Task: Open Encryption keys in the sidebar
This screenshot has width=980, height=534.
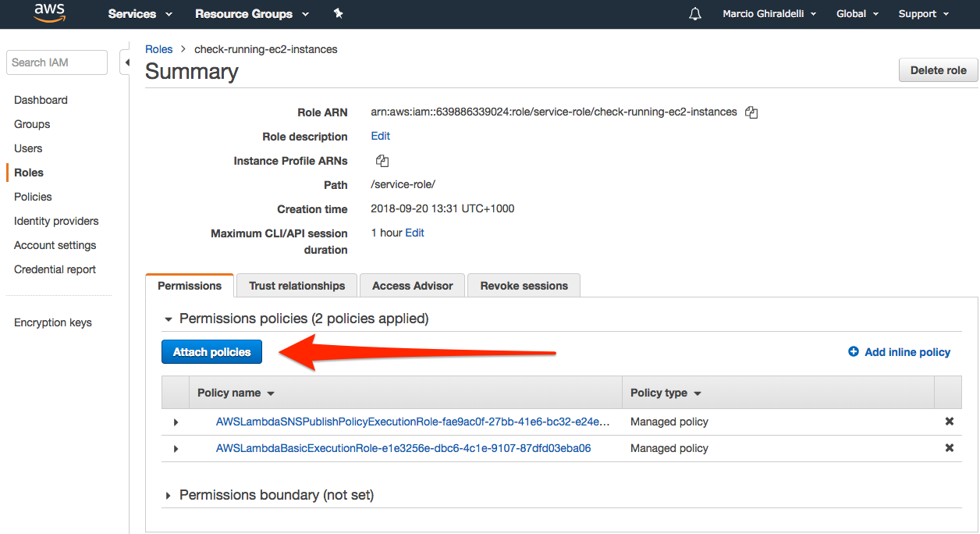Action: click(52, 322)
